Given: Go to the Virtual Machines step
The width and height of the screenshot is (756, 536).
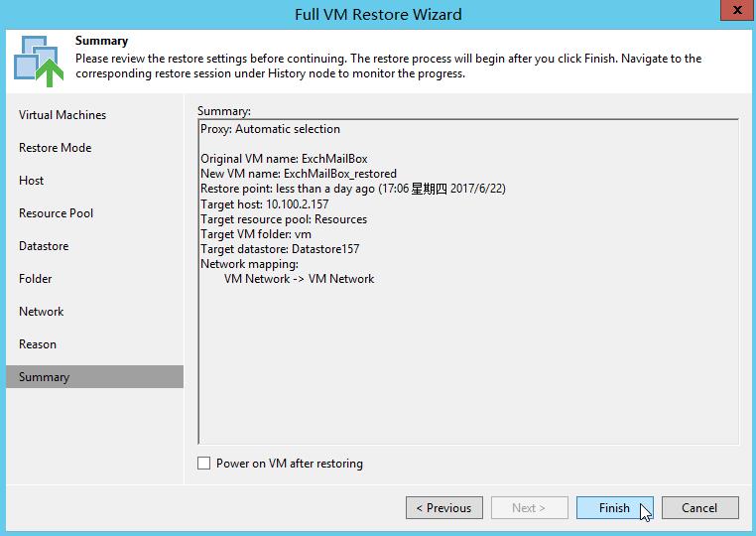Looking at the screenshot, I should tap(63, 115).
